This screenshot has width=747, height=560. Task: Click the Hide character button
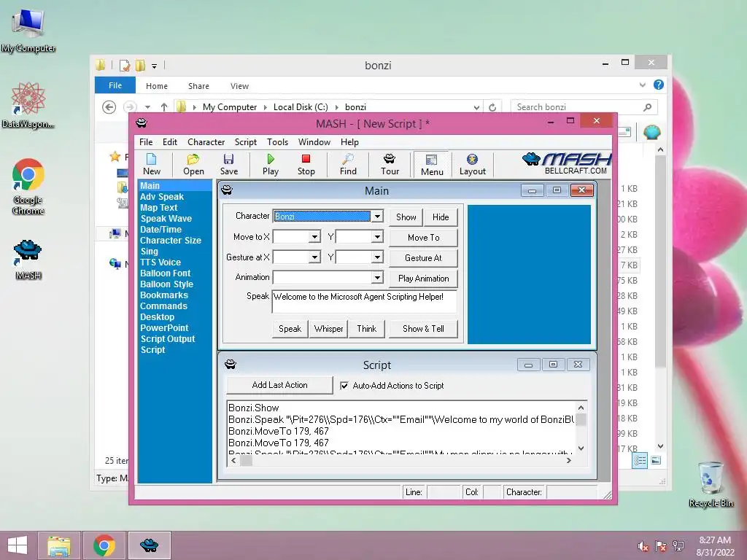pyautogui.click(x=440, y=217)
